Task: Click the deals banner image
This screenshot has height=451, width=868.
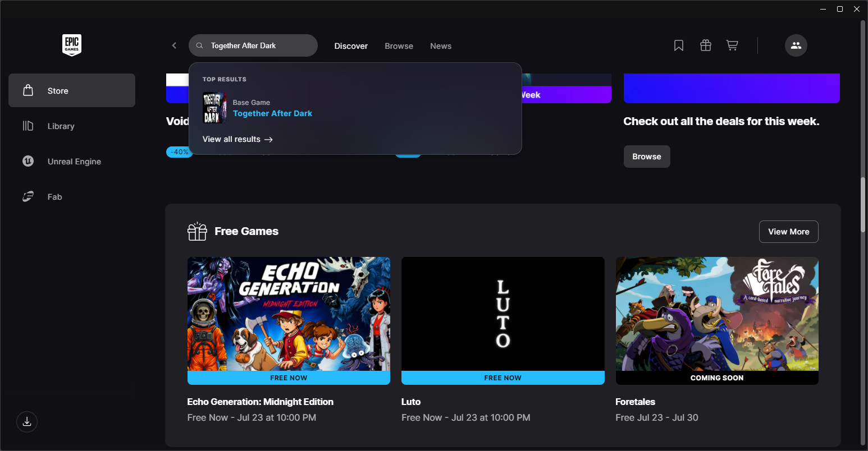Action: click(x=732, y=88)
